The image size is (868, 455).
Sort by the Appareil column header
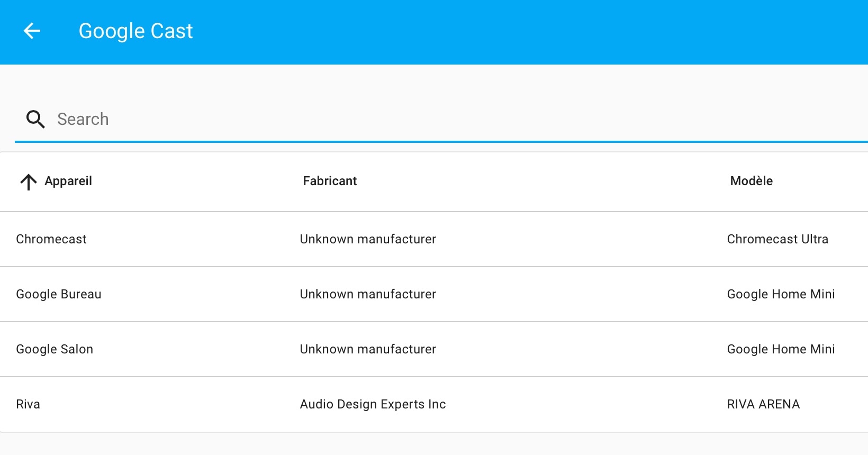coord(68,181)
